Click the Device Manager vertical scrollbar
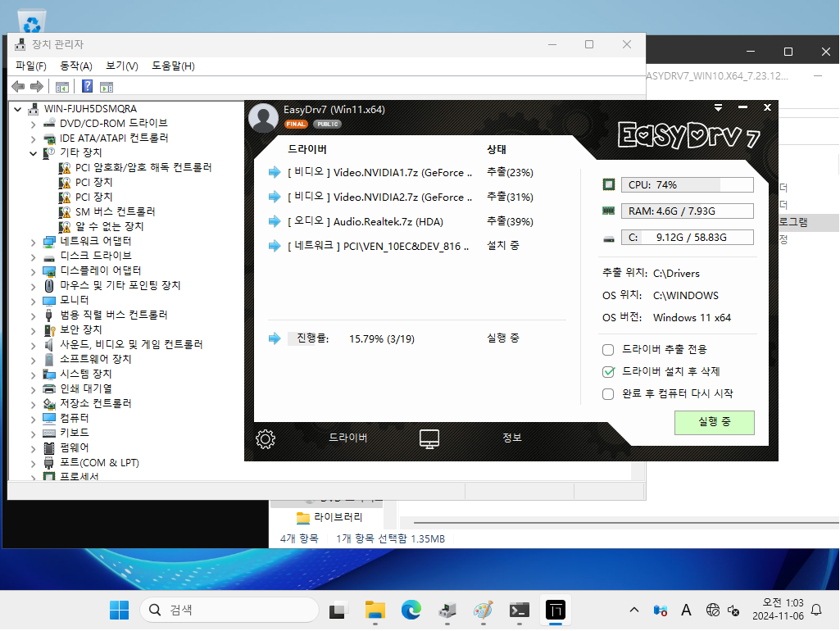840x631 pixels. click(638, 471)
